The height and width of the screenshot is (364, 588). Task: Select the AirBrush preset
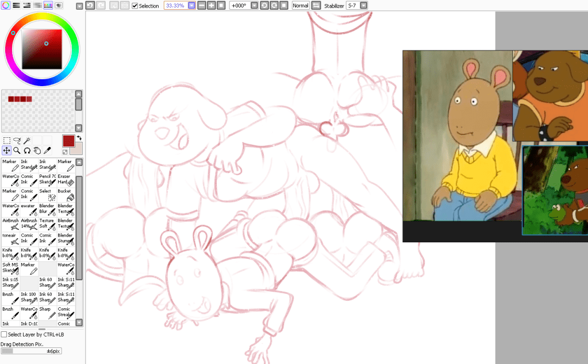pos(10,223)
